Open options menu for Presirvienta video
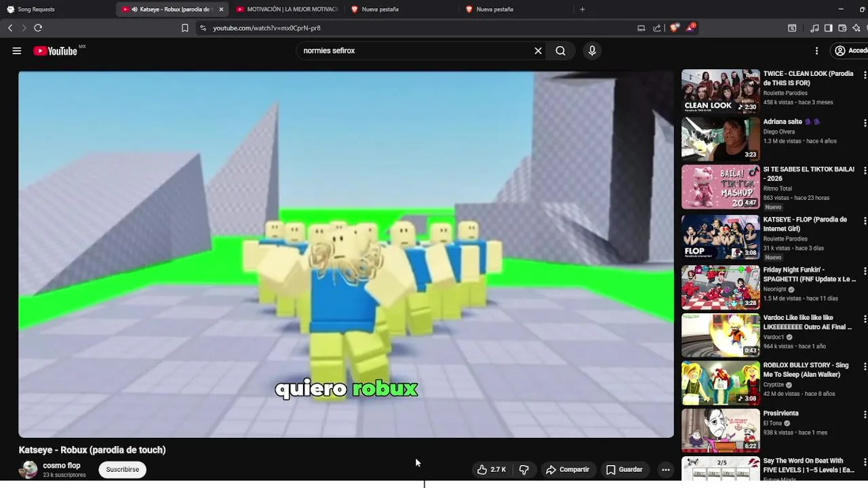Viewport: 868px width, 488px height. [865, 415]
